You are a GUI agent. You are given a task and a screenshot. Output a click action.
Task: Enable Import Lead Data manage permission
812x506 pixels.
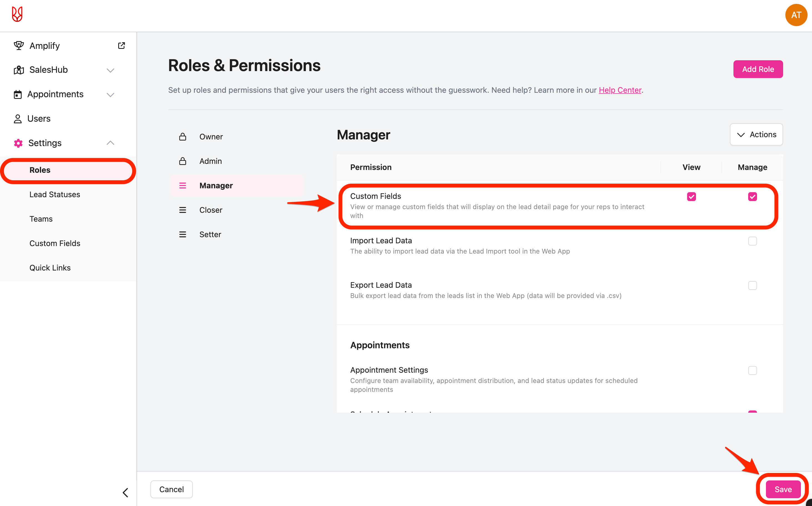(x=752, y=241)
